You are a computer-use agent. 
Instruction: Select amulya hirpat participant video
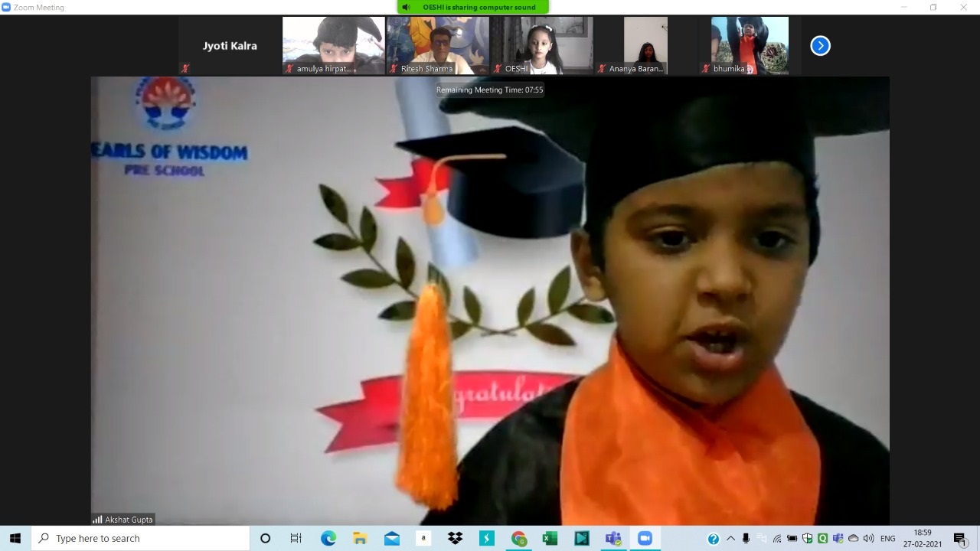(334, 46)
